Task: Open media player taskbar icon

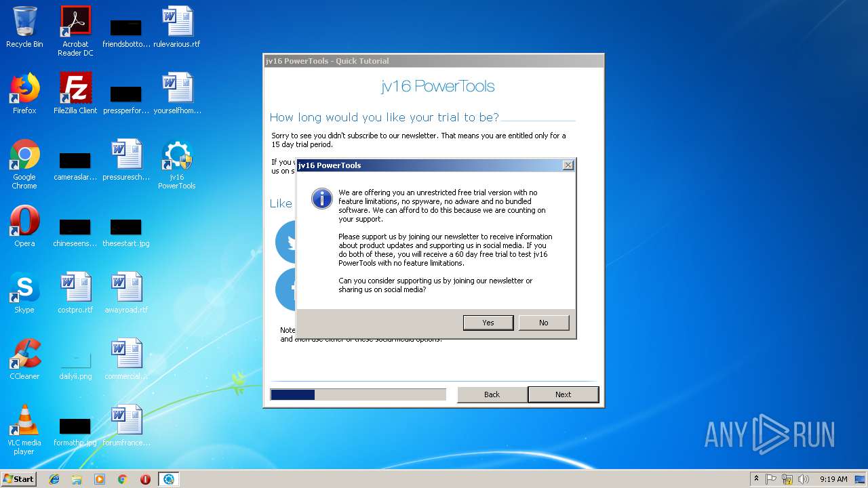Action: (100, 479)
